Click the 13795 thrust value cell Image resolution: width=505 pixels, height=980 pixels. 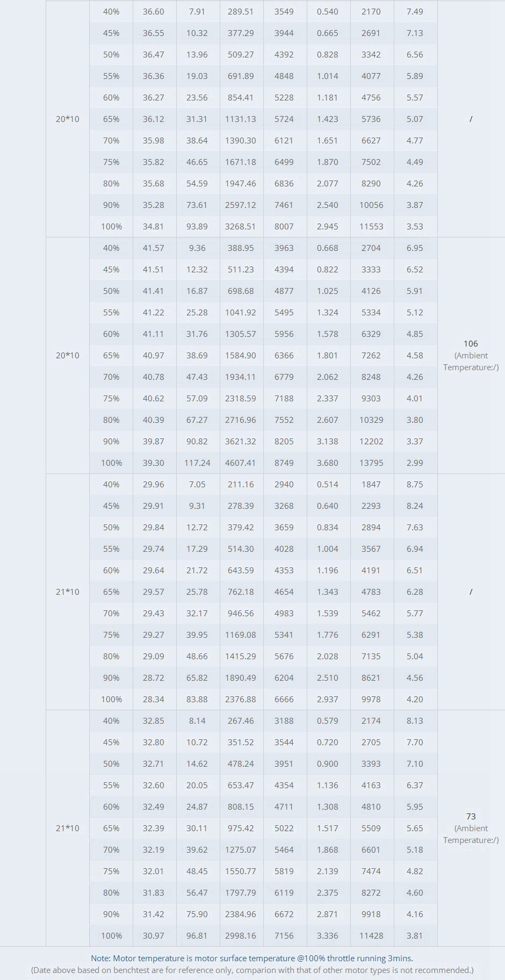[x=371, y=463]
